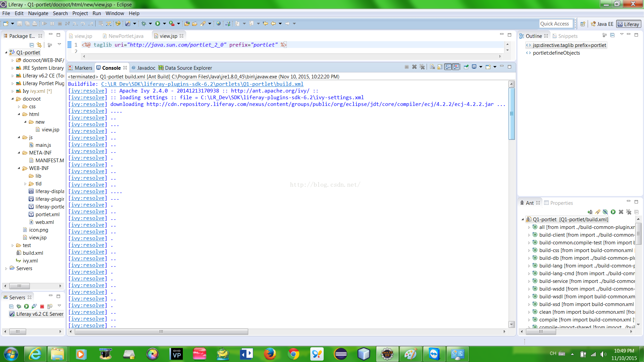Pin the Console view
The width and height of the screenshot is (644, 362).
[466, 67]
